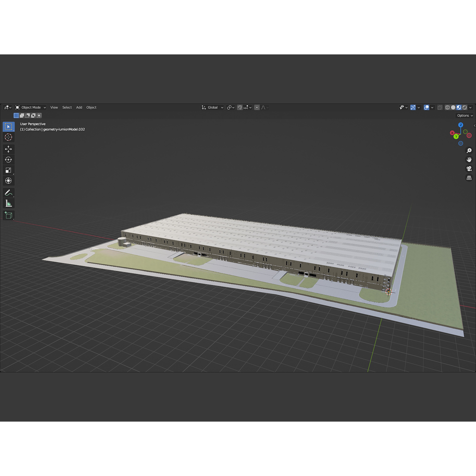Viewport: 476px width, 476px height.
Task: Open the snapping options dropdown
Action: (x=247, y=107)
